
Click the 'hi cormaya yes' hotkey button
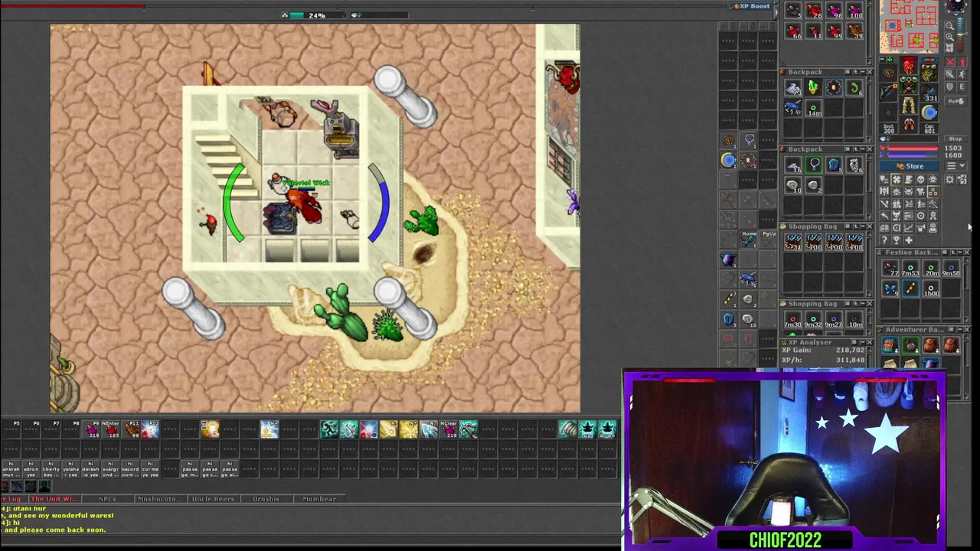(x=150, y=469)
